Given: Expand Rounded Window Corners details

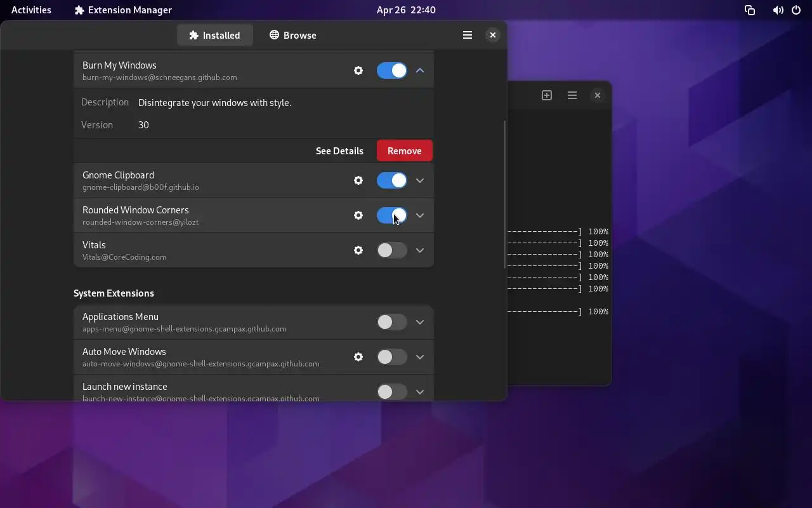Looking at the screenshot, I should tap(420, 215).
